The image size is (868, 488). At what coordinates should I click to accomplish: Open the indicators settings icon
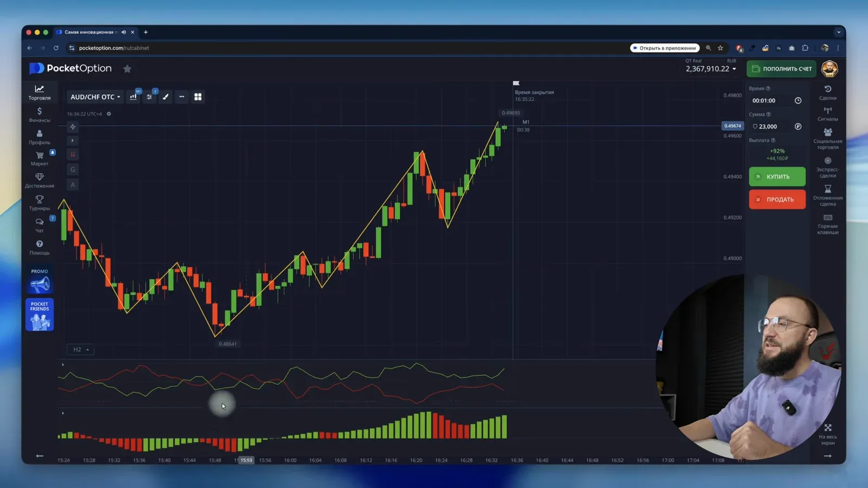[x=149, y=97]
